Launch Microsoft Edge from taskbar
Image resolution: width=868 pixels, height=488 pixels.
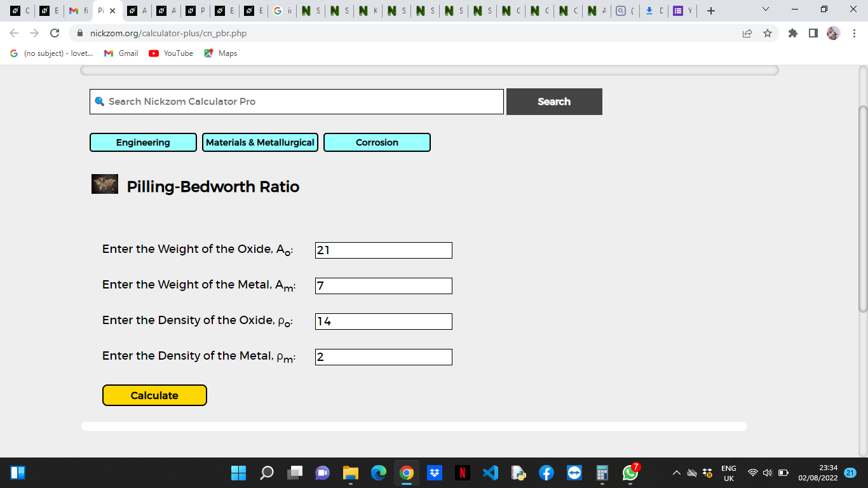(x=379, y=473)
